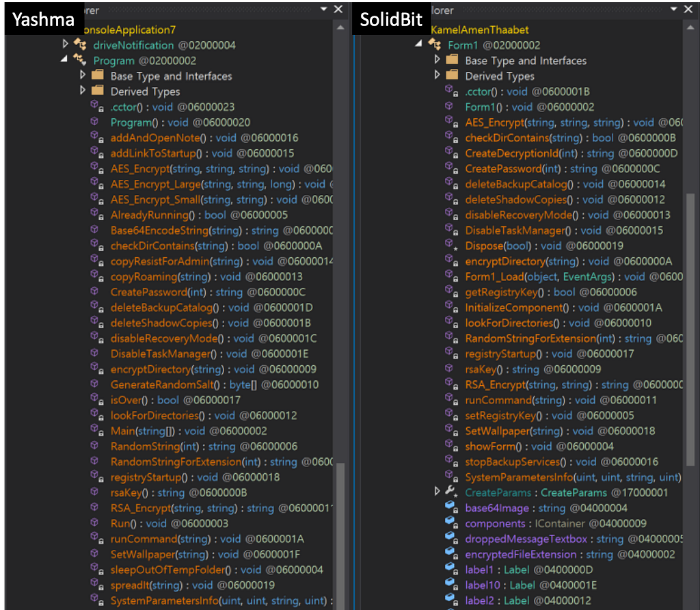Select label2 field in SolidBit
The width and height of the screenshot is (700, 610).
coord(528,600)
